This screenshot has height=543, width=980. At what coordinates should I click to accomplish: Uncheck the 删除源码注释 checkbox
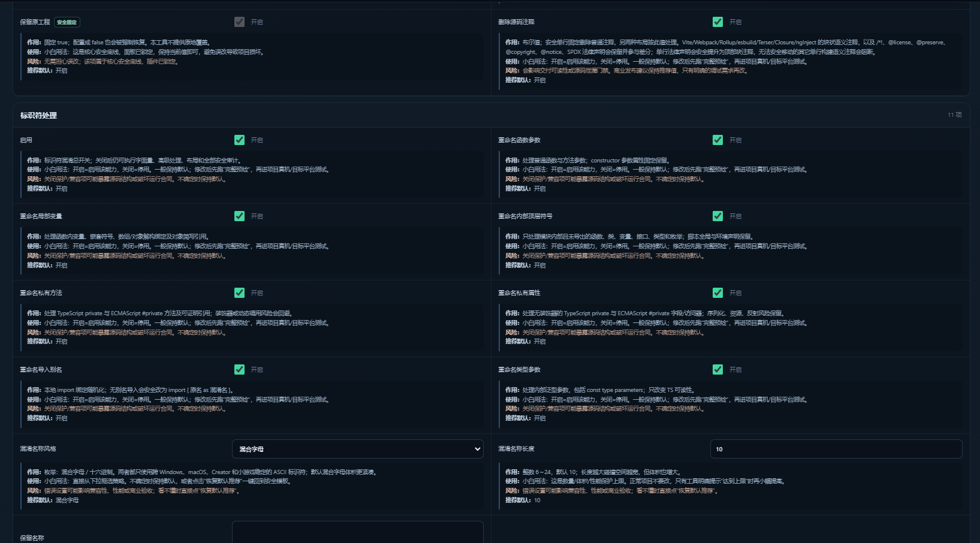click(x=717, y=22)
